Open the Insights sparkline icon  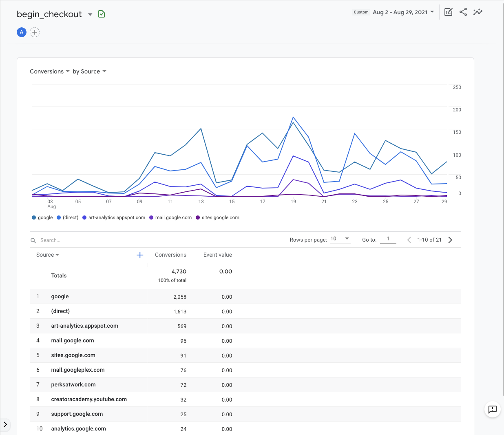tap(478, 12)
